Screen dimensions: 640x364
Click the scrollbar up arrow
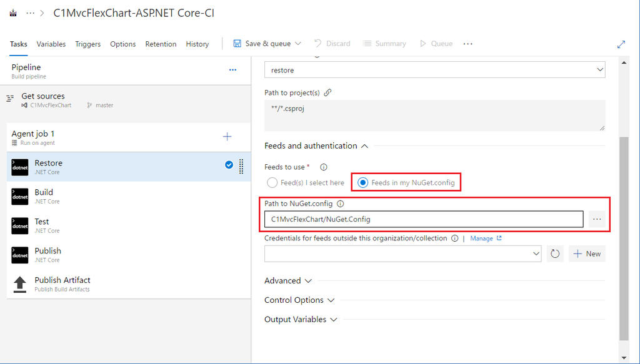point(624,63)
